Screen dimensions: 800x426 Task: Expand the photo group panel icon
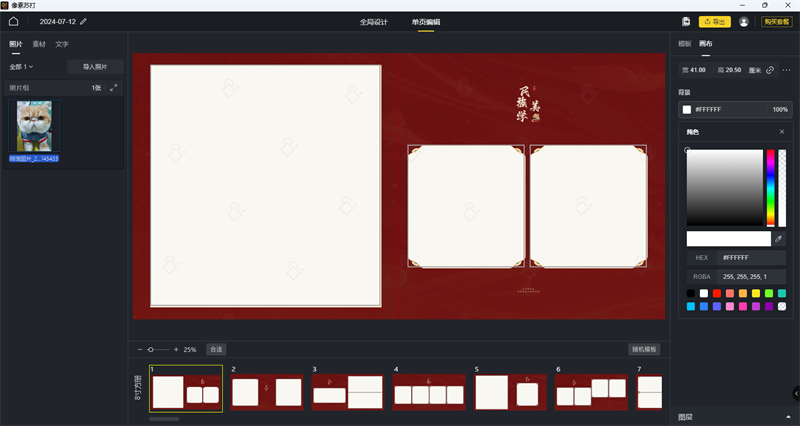pyautogui.click(x=114, y=88)
